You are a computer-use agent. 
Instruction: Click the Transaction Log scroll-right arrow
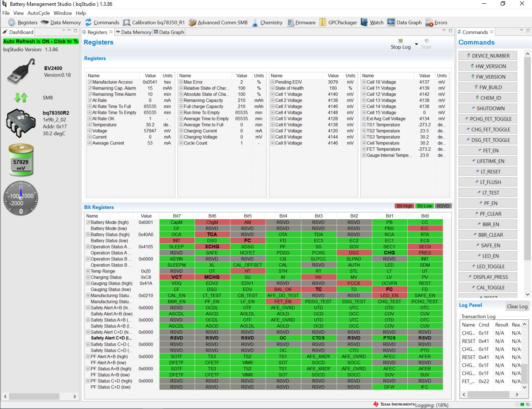(x=517, y=394)
